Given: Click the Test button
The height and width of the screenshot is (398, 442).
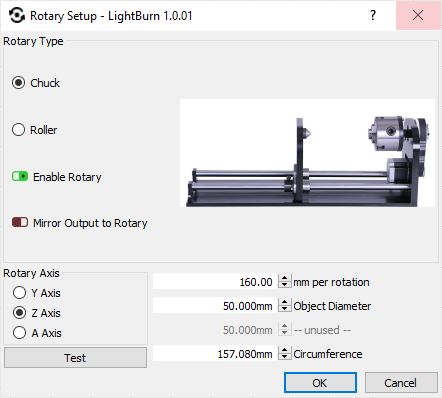Looking at the screenshot, I should click(x=75, y=358).
